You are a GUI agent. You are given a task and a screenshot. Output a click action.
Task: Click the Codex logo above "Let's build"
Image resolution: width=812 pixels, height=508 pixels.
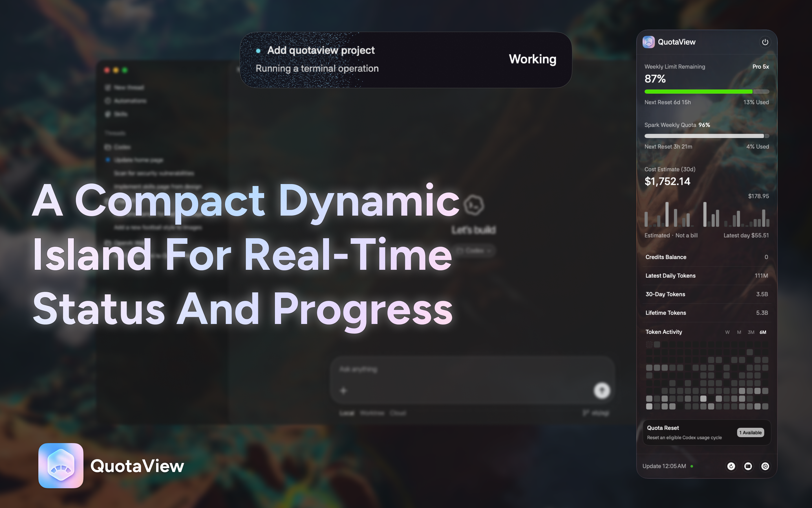click(473, 205)
